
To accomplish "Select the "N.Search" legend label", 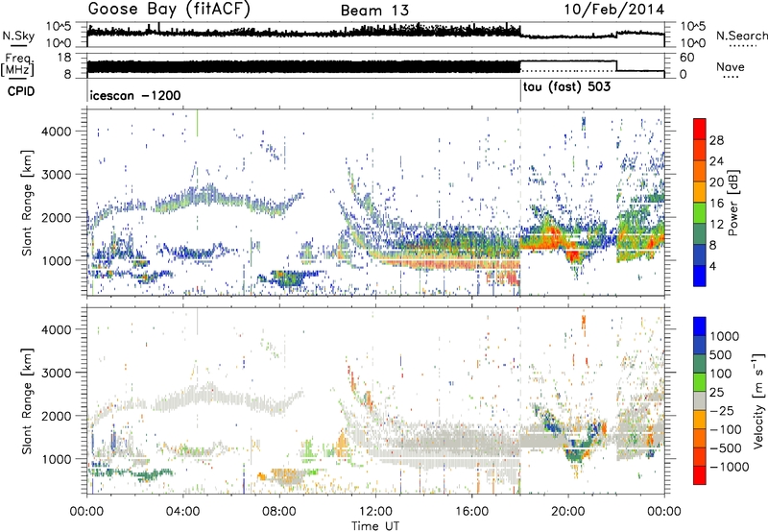I will click(x=741, y=36).
